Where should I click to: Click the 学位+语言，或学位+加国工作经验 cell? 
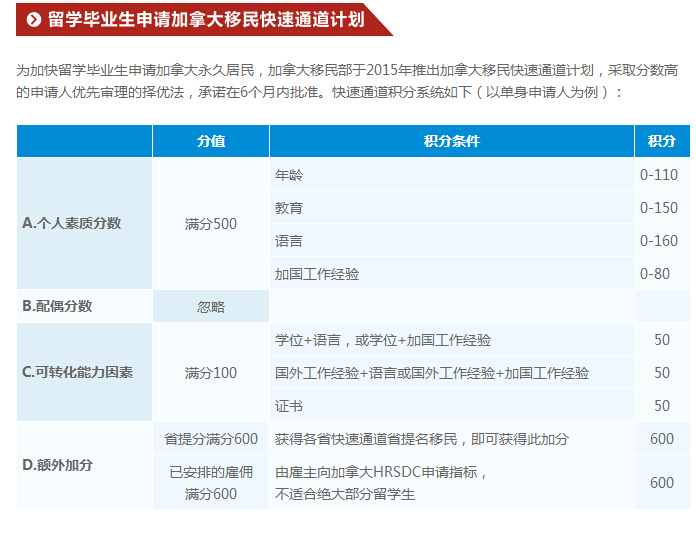pyautogui.click(x=452, y=340)
